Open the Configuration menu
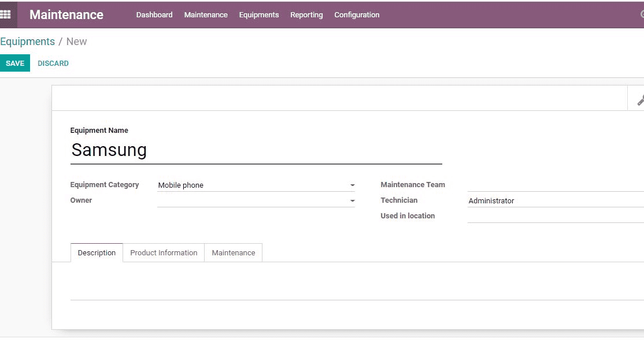The width and height of the screenshot is (644, 346). pyautogui.click(x=357, y=15)
